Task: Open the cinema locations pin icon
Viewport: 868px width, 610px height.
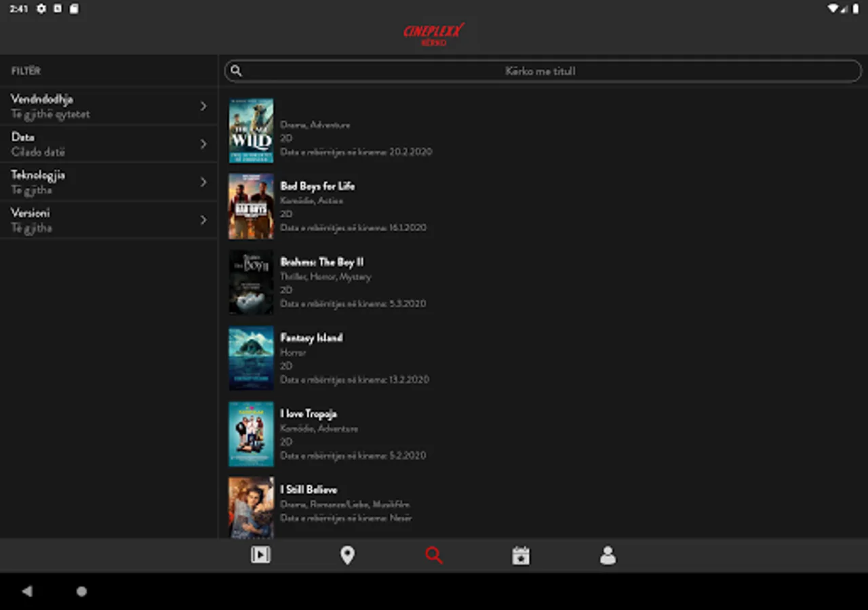Action: click(347, 556)
